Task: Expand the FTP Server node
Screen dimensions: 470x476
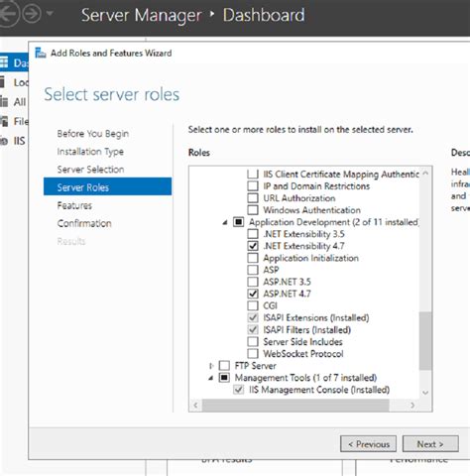Action: pos(211,366)
